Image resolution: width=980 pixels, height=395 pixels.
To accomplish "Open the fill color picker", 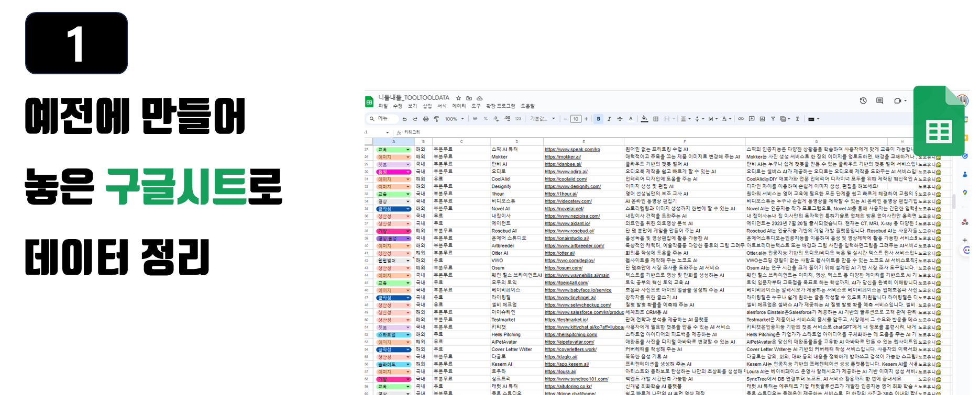I will point(644,119).
